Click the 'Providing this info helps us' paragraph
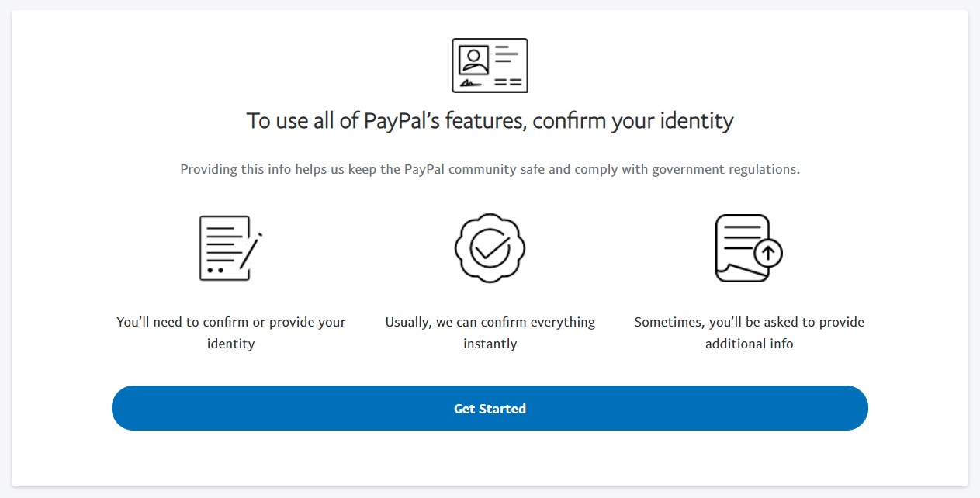980x498 pixels. [x=490, y=169]
